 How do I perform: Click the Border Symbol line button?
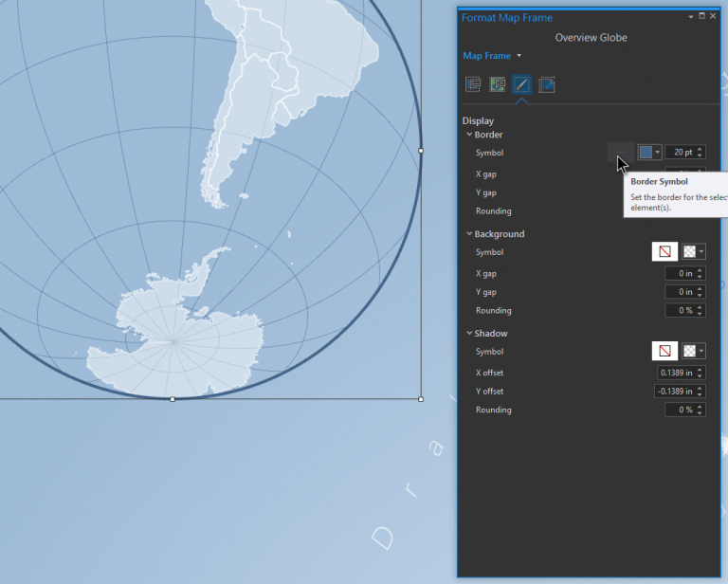pos(621,153)
